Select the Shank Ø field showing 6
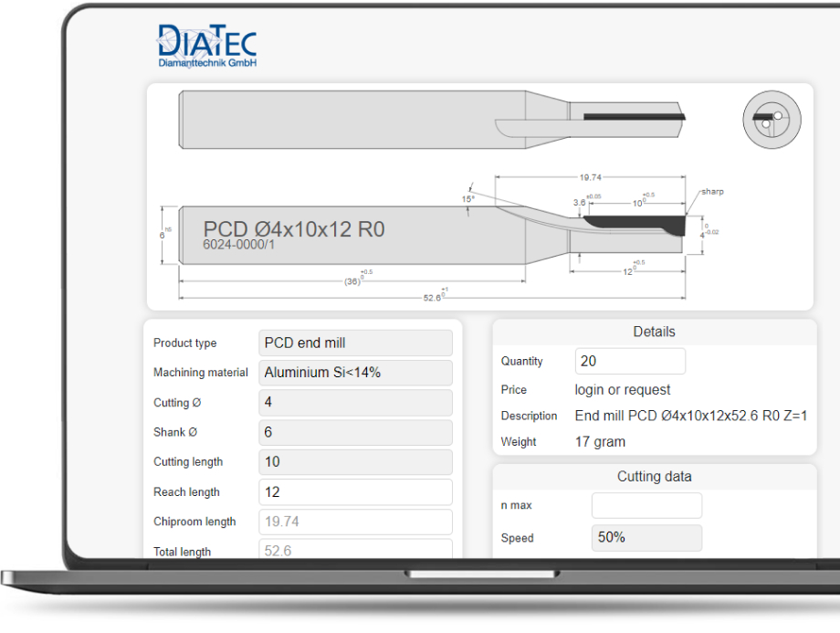 (355, 433)
